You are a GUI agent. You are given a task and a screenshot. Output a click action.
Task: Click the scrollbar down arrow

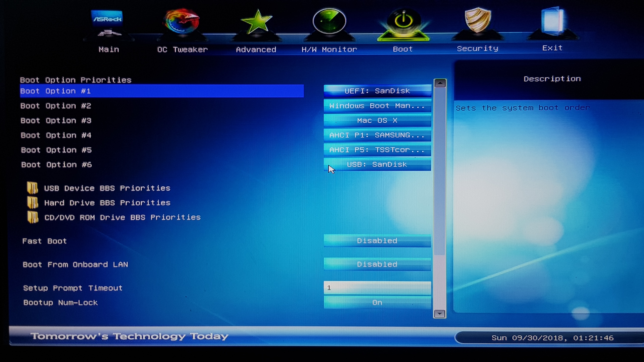tap(440, 314)
